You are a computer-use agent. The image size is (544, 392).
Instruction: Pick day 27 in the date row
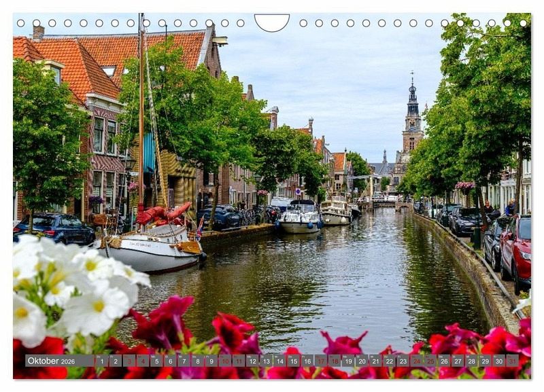(x=458, y=361)
